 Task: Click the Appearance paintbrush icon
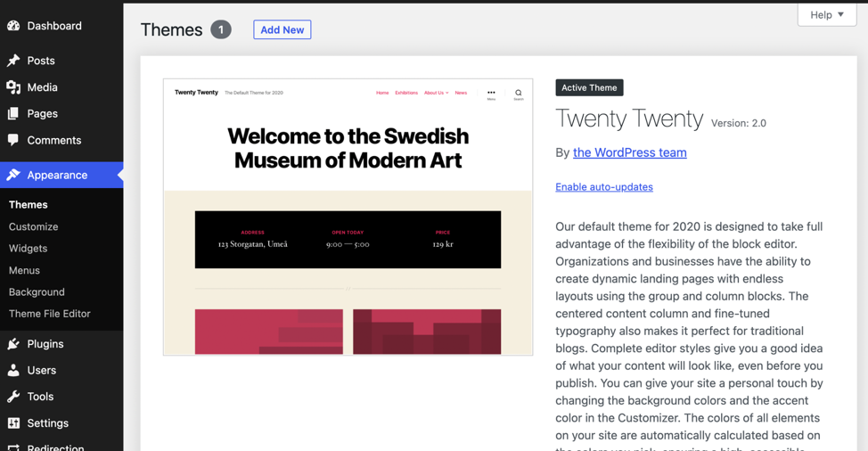click(x=13, y=175)
